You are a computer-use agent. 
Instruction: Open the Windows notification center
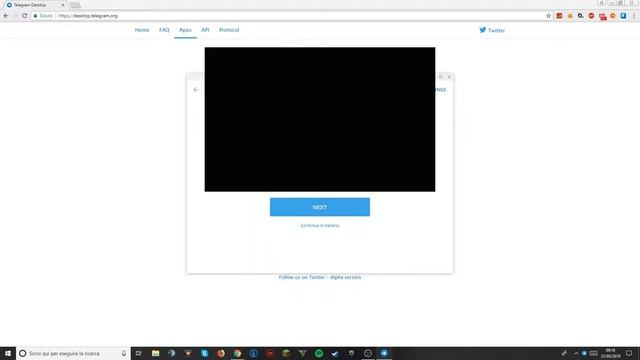point(629,353)
